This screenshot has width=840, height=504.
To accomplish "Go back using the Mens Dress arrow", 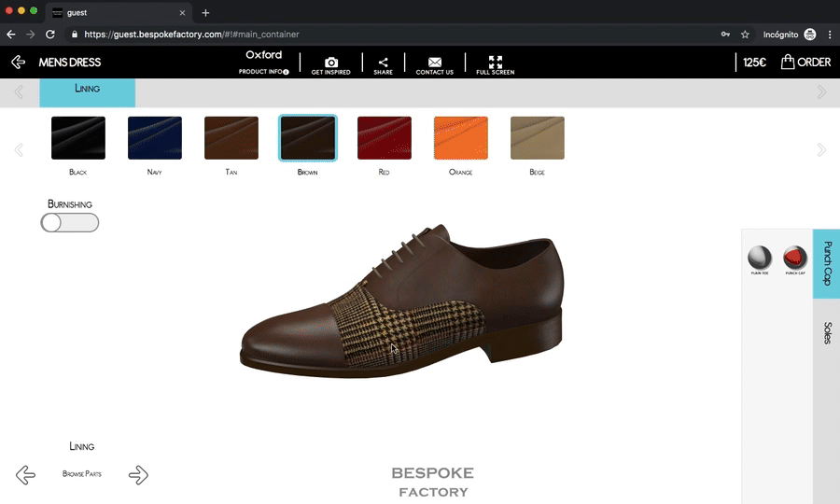I will 18,63.
